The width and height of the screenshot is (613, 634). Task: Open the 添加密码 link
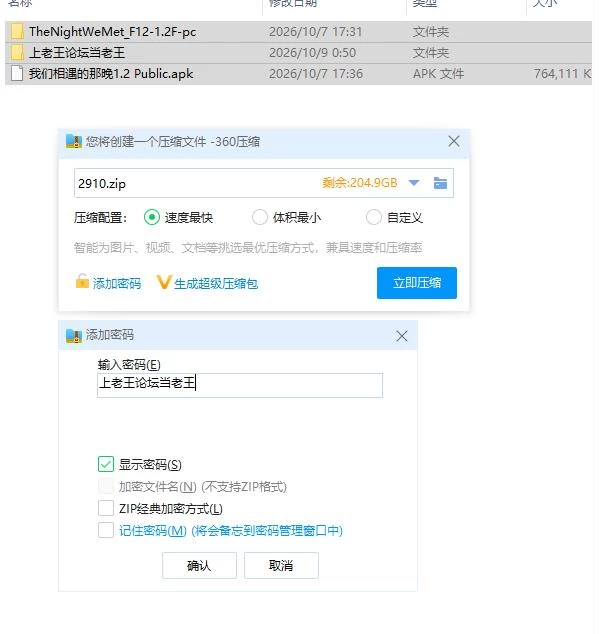click(117, 283)
